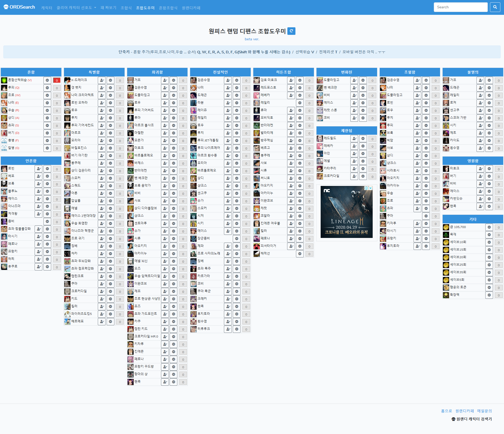Click the refresh icon beside the page title

tap(291, 31)
